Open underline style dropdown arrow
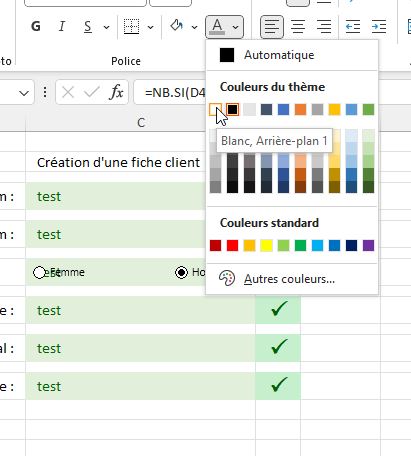 [106, 27]
